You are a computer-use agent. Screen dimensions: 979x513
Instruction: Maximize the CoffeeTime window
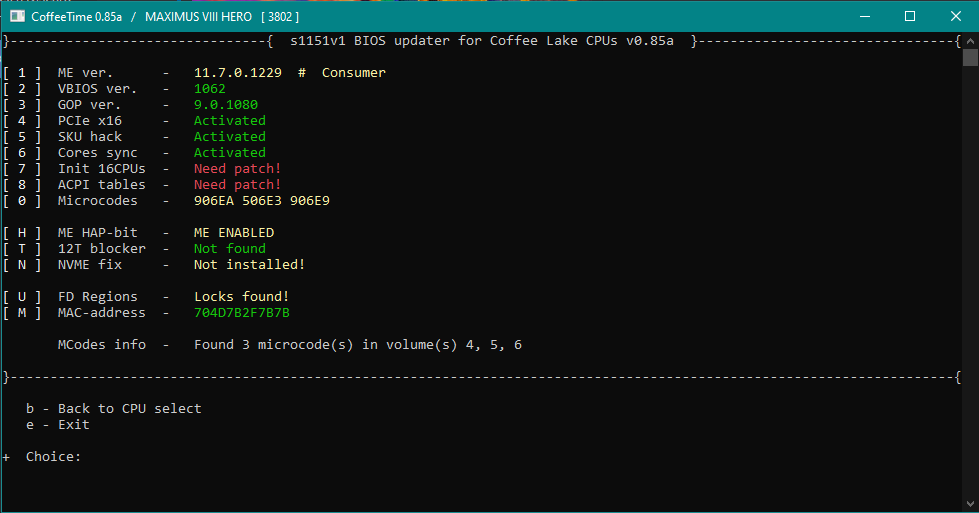coord(910,16)
